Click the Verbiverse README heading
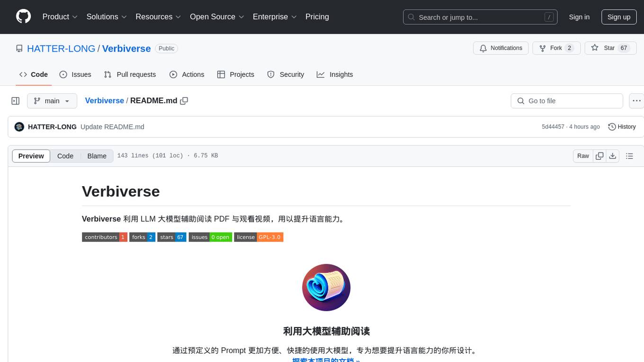 121,191
